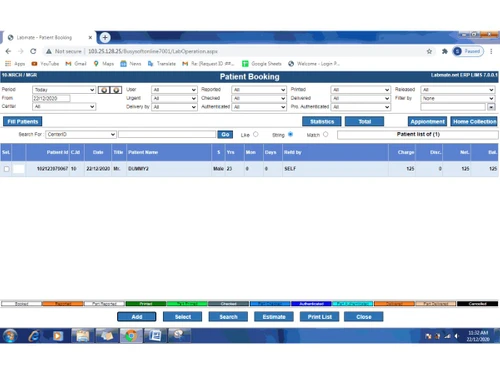Click patient name DUMMY2 in the table
The image size is (500, 375).
(138, 169)
